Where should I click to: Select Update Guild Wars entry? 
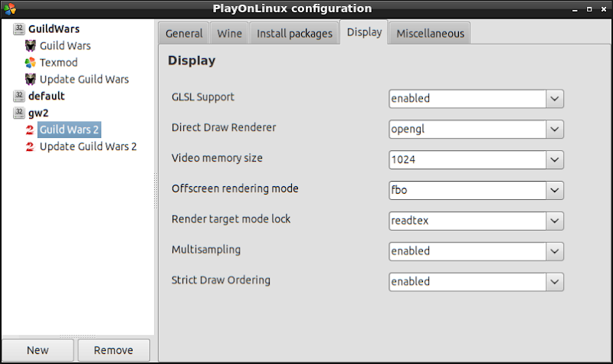click(84, 80)
